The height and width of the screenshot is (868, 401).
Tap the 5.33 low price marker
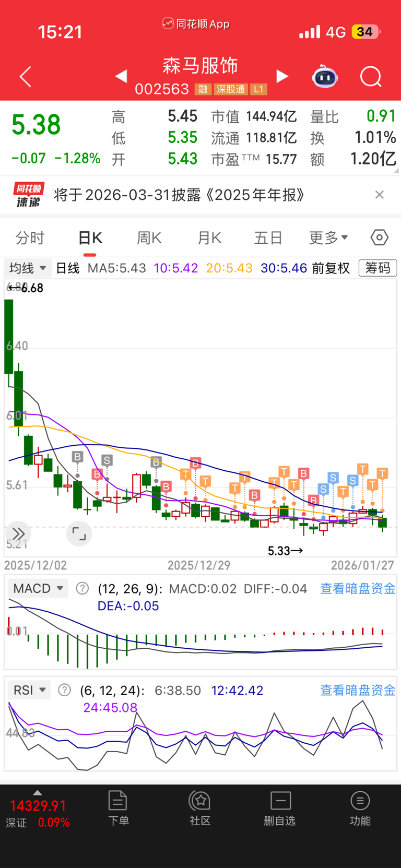pos(285,551)
